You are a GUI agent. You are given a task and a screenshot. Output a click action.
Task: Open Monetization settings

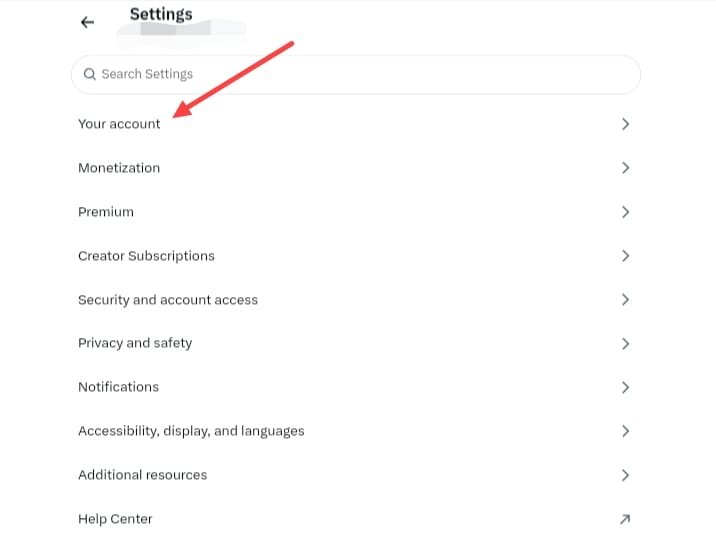point(356,168)
